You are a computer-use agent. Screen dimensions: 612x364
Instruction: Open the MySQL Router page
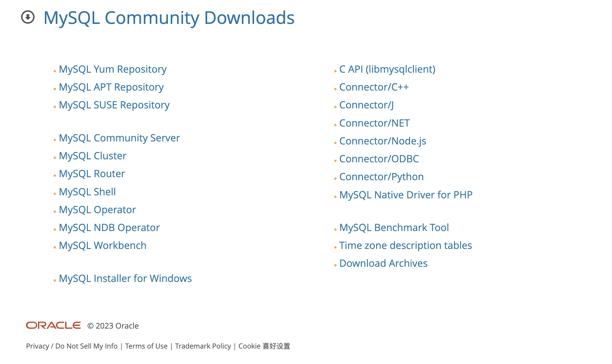coord(92,174)
